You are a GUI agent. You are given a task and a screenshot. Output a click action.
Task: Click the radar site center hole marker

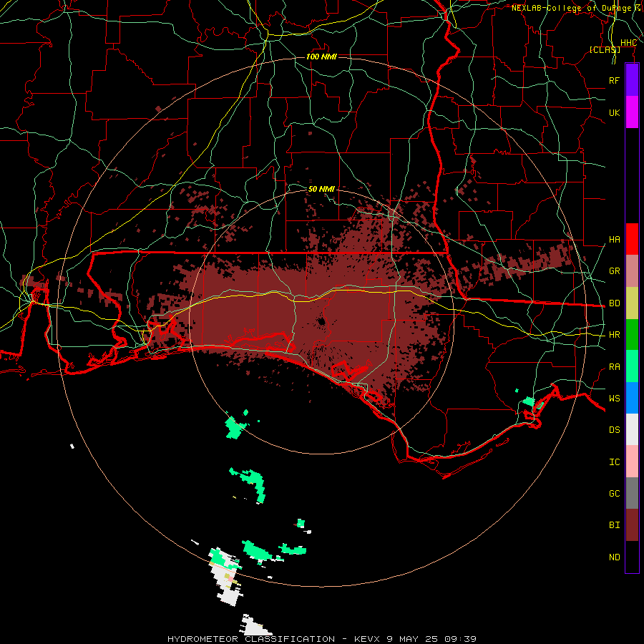[x=321, y=321]
